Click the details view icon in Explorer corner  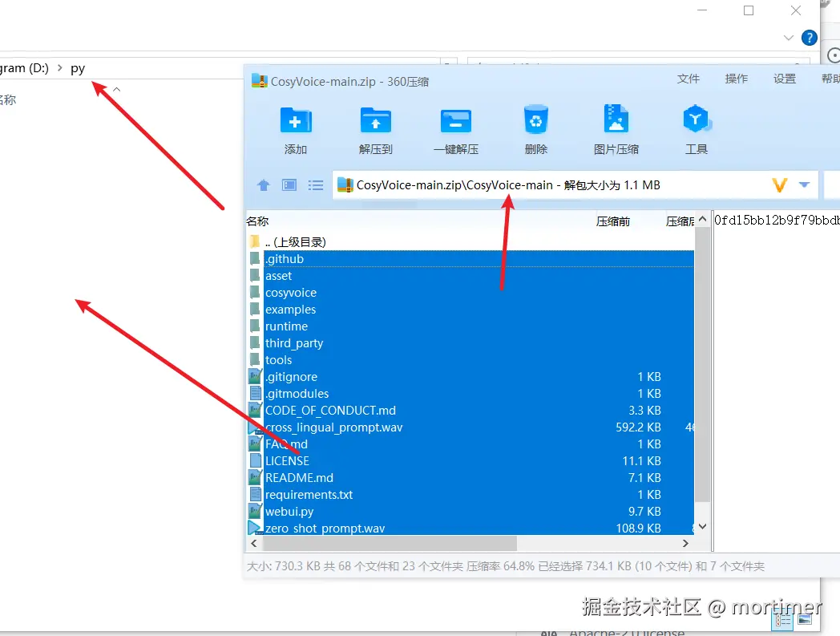pyautogui.click(x=783, y=621)
